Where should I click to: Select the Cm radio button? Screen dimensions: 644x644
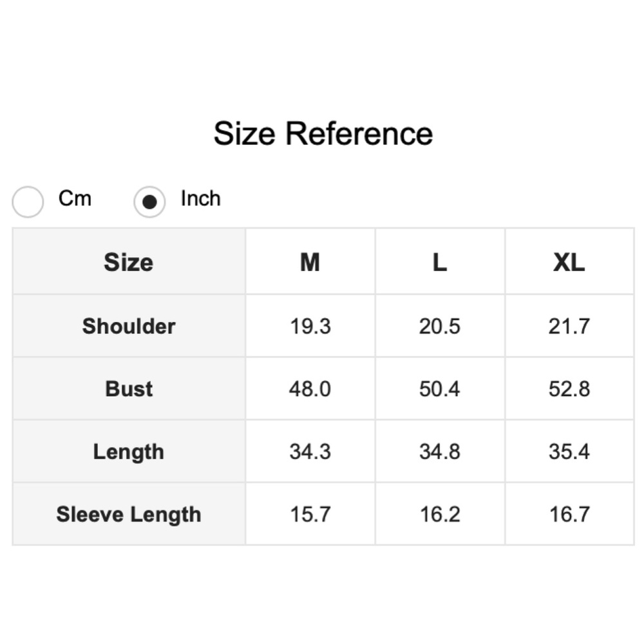click(x=28, y=202)
